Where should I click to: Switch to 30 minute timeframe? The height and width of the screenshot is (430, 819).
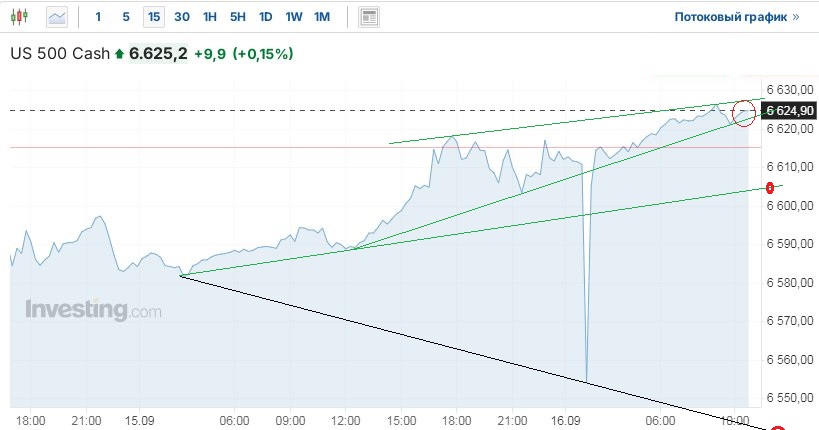182,17
